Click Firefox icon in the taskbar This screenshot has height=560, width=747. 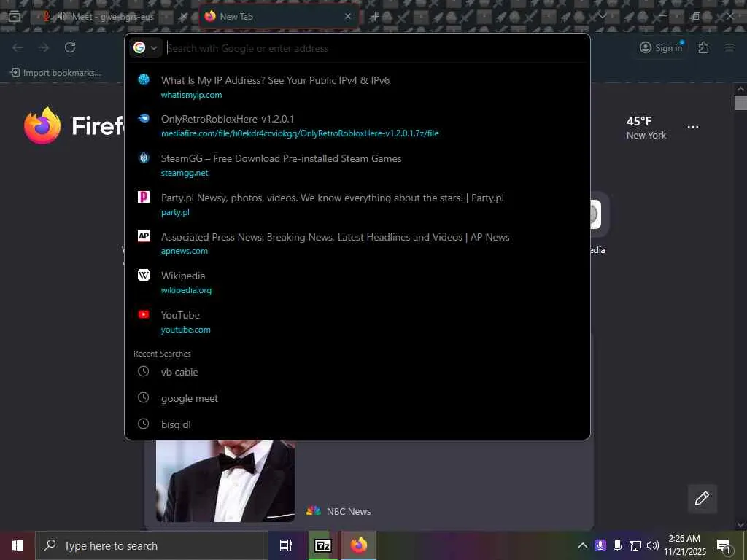point(359,545)
